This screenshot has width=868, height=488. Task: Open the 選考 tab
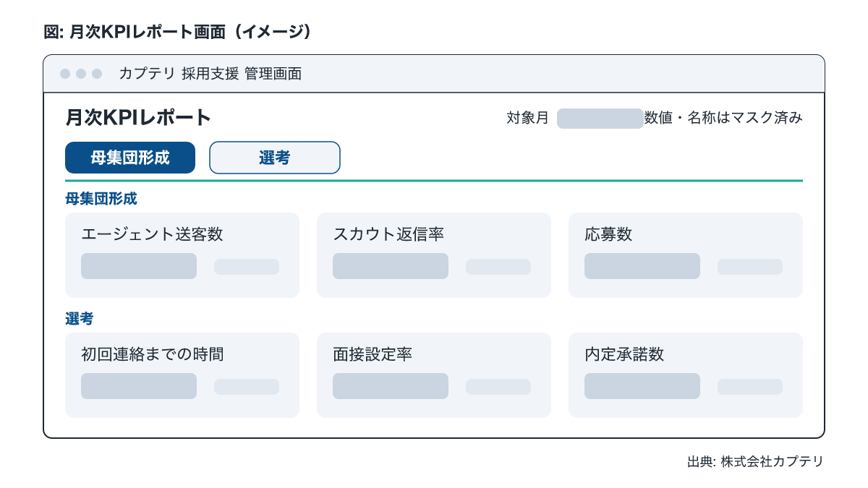[x=275, y=158]
